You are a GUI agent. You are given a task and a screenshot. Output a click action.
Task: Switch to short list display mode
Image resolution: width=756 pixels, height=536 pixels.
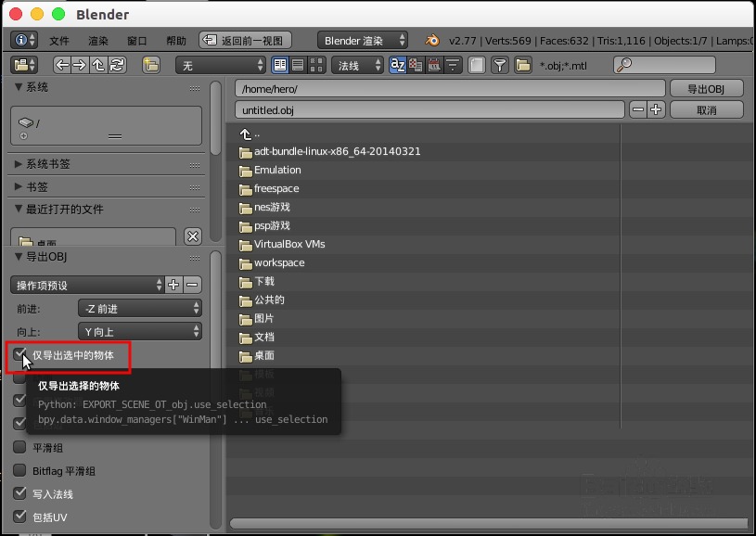tap(279, 65)
